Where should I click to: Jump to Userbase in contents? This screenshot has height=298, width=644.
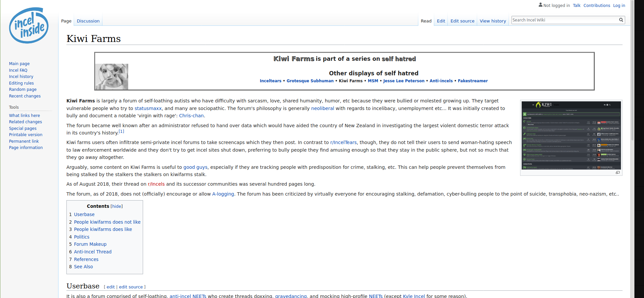[84, 214]
